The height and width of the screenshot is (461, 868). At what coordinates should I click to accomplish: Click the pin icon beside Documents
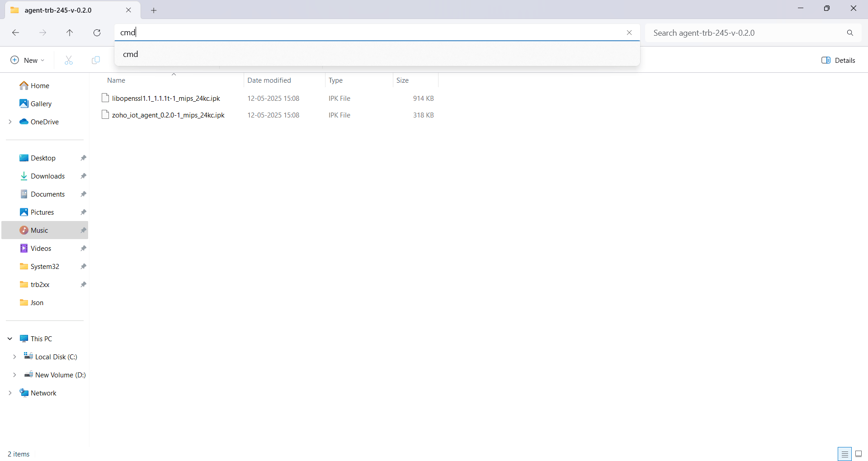coord(83,194)
